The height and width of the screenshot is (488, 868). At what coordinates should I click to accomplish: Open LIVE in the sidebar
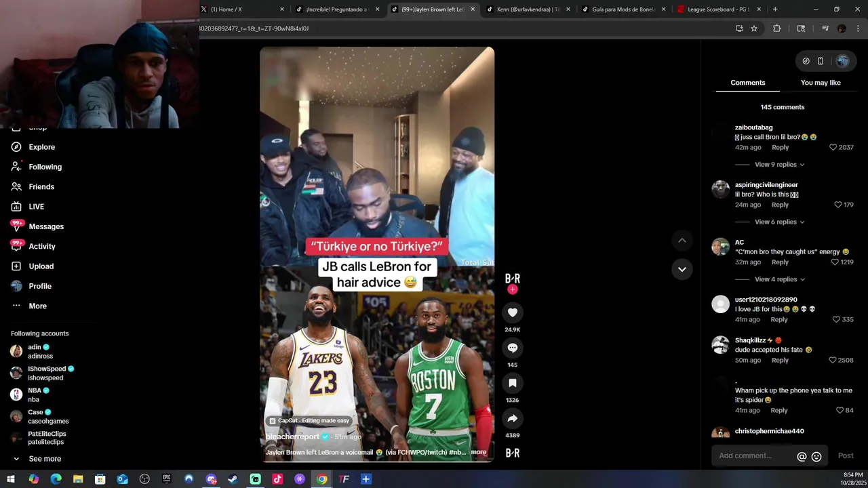(x=28, y=207)
